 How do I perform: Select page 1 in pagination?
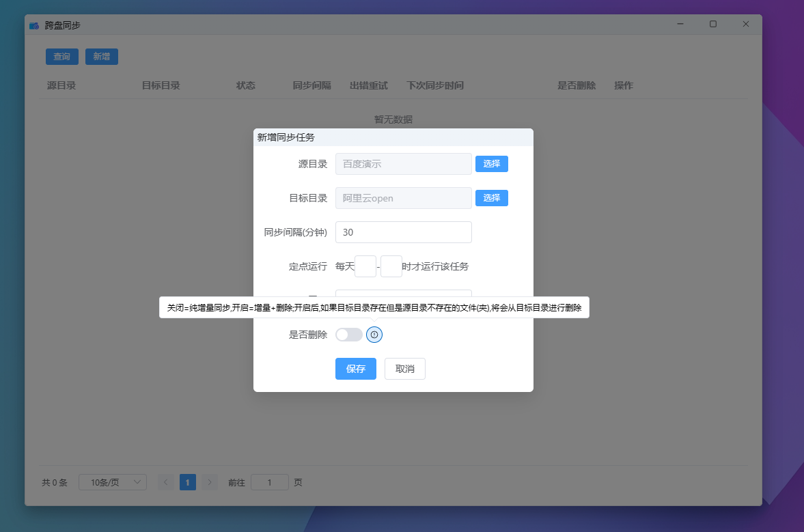coord(188,482)
